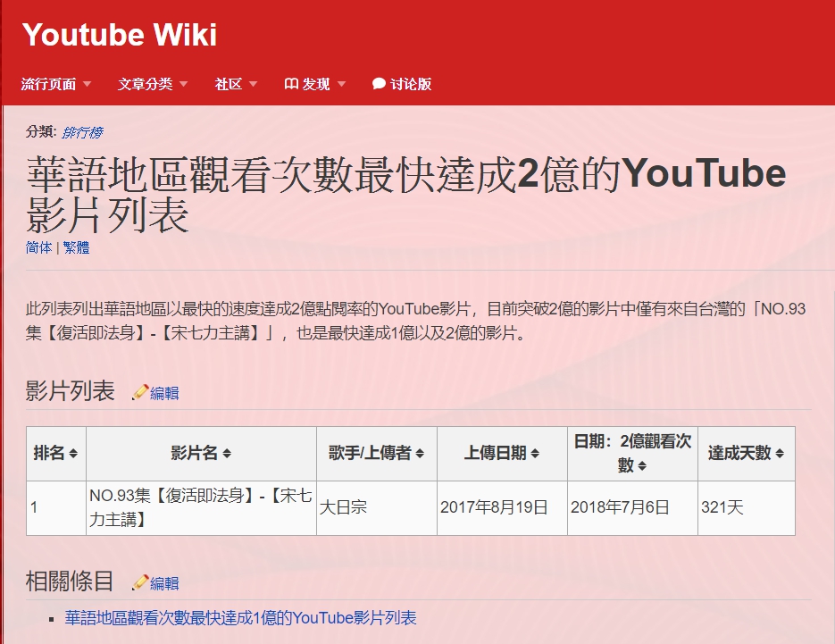
Task: Click the page title 華語地區觀看次數最快達成2億的YouTube影片列表
Action: point(406,195)
